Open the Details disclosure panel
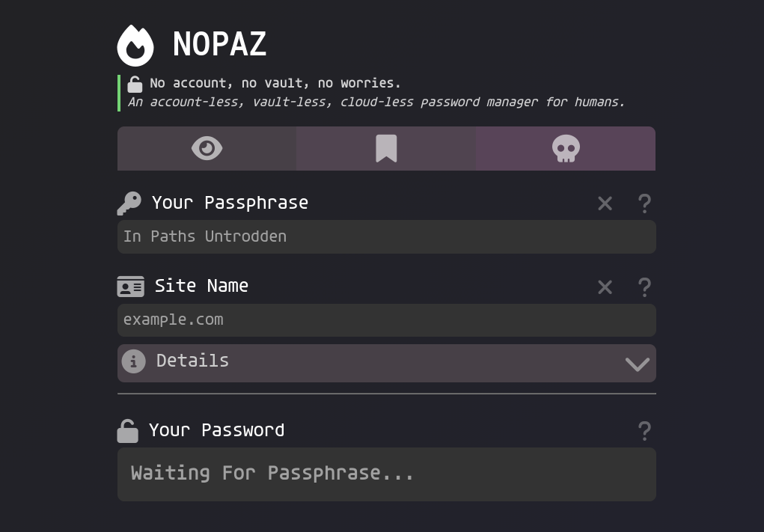The image size is (764, 532). tap(386, 363)
